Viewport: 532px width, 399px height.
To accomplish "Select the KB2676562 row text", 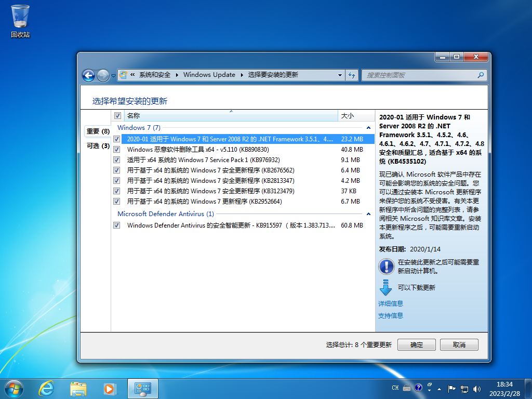I will pyautogui.click(x=210, y=170).
